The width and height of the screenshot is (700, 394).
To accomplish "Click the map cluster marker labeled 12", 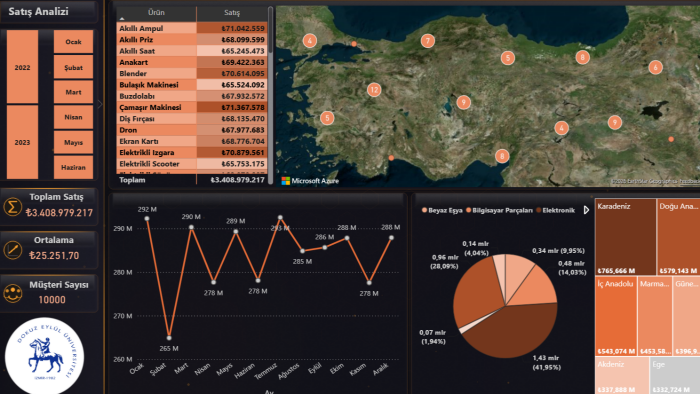I will 374,90.
